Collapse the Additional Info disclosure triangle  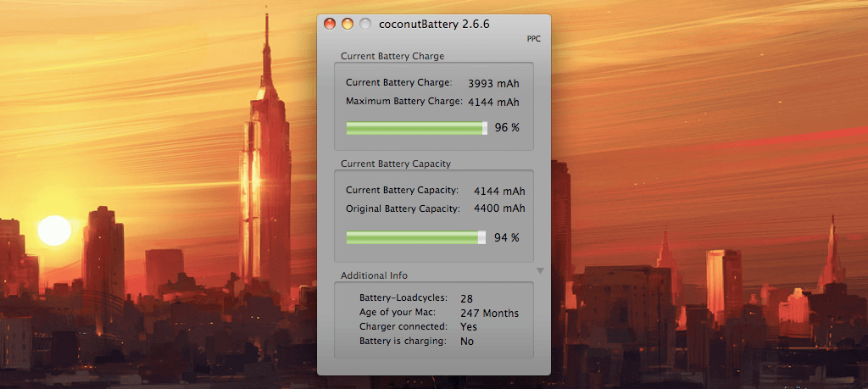click(540, 270)
